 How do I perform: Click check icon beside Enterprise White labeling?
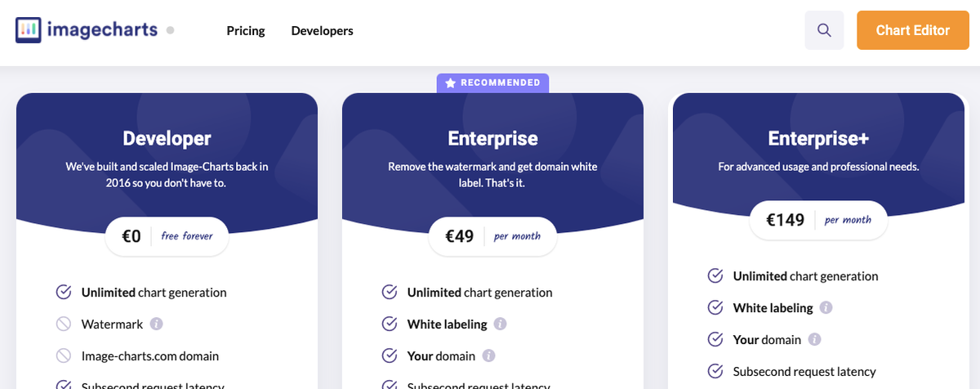click(x=390, y=324)
